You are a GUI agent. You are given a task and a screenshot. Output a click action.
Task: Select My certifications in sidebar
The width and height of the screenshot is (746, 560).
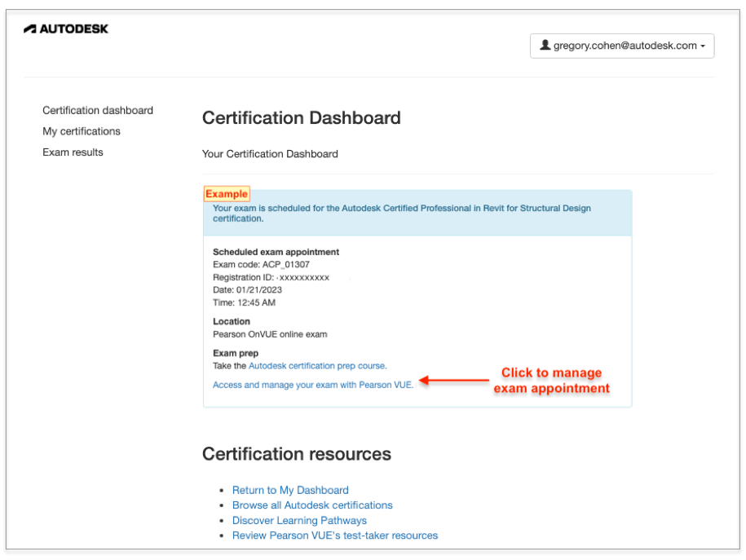point(82,130)
